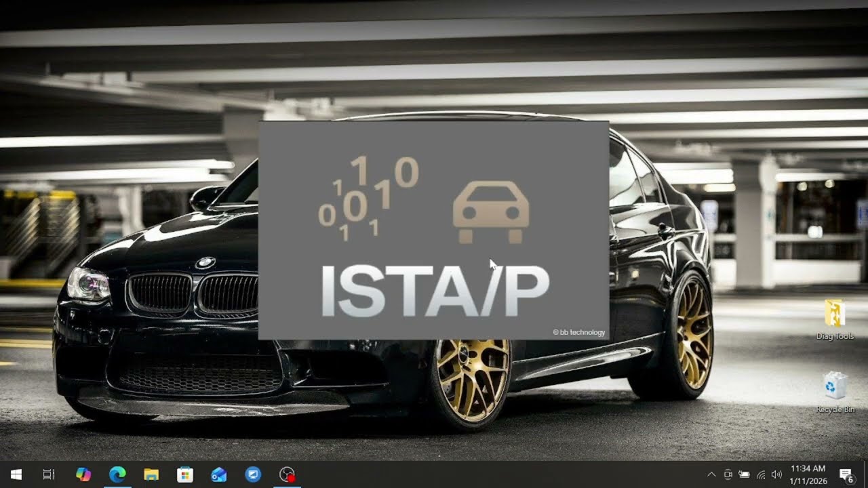This screenshot has width=868, height=488.
Task: Show hidden system tray icons
Action: point(711,474)
